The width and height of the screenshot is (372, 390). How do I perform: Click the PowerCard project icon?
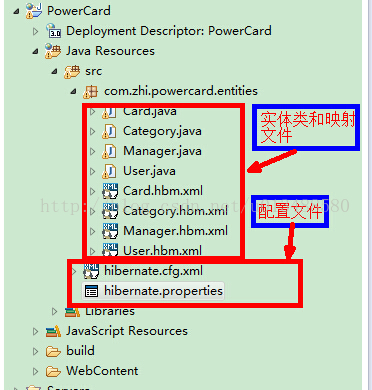(x=34, y=11)
